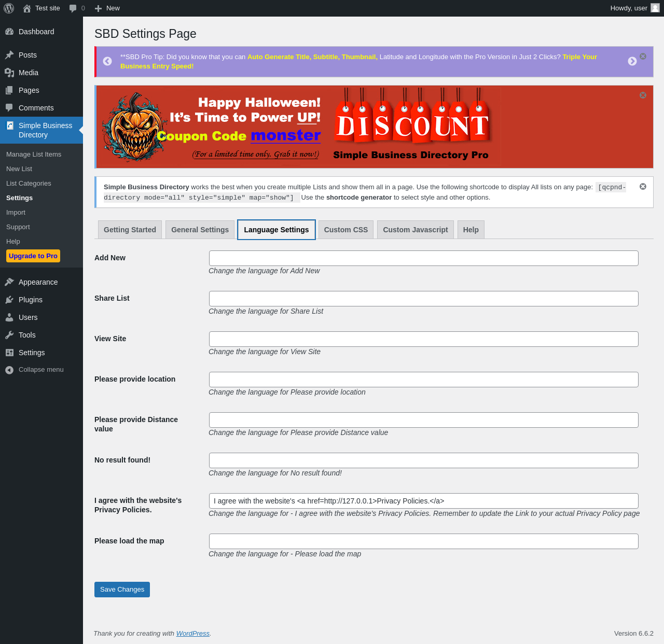Click the plus New icon
This screenshot has height=644, width=664.
click(98, 8)
